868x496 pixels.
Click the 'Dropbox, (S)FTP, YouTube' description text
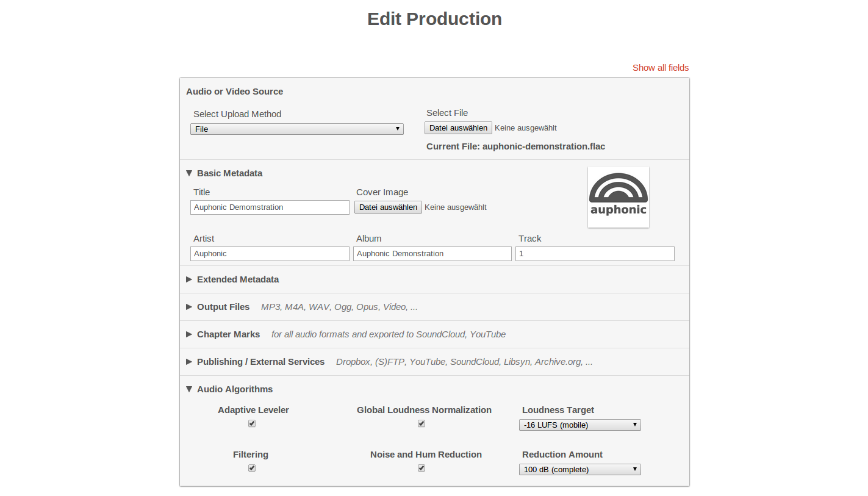coord(464,362)
